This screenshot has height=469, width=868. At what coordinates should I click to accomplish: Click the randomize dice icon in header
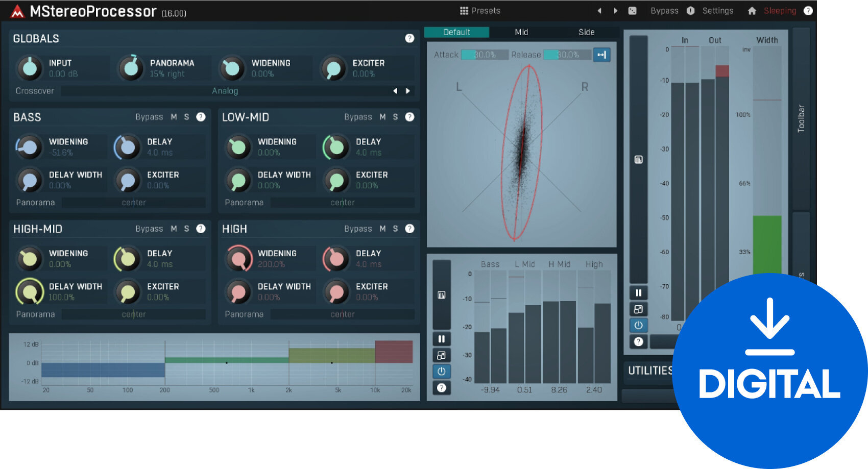(x=632, y=11)
